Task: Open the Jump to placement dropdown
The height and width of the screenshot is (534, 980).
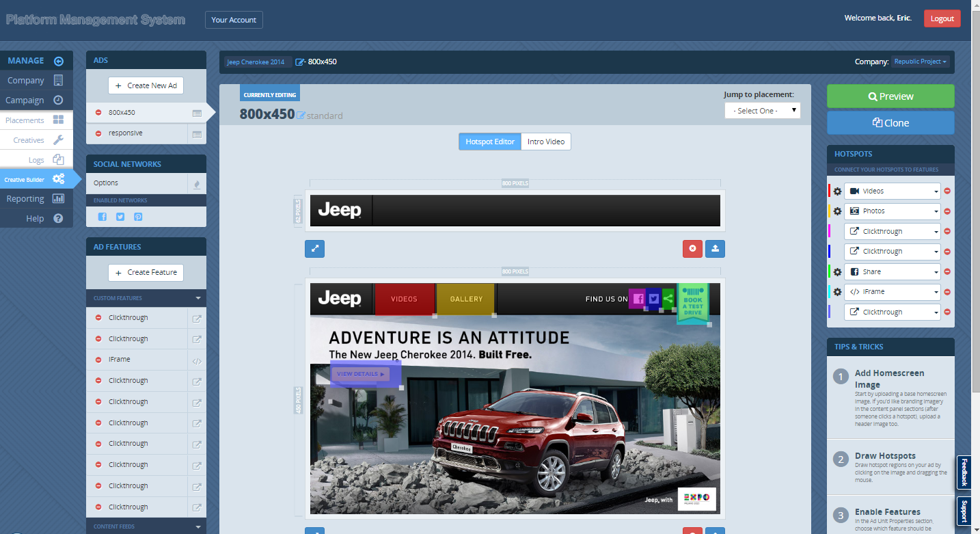Action: pyautogui.click(x=762, y=110)
